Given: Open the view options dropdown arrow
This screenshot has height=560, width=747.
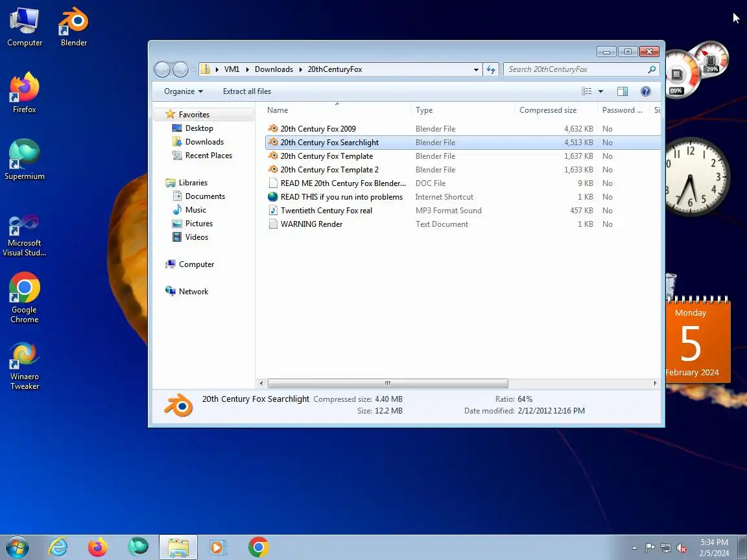Looking at the screenshot, I should 600,91.
